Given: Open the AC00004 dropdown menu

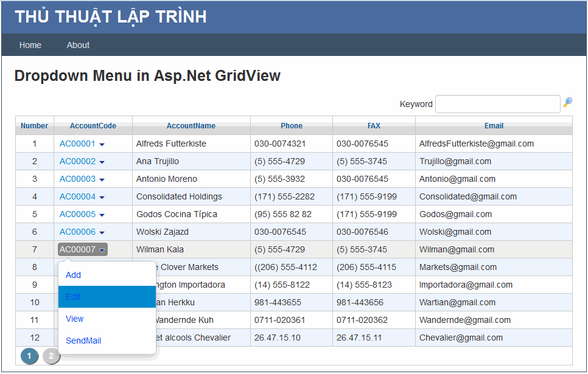Looking at the screenshot, I should pos(101,196).
